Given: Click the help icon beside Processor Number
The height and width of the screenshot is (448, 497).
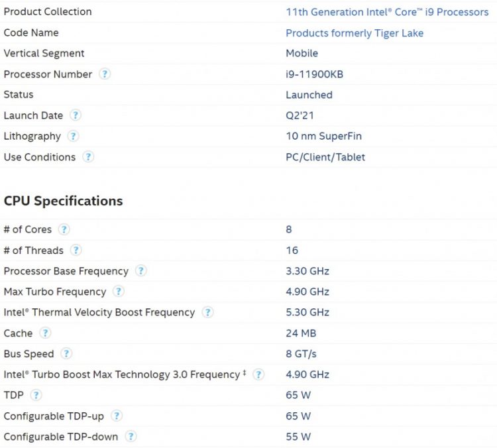Looking at the screenshot, I should 105,74.
